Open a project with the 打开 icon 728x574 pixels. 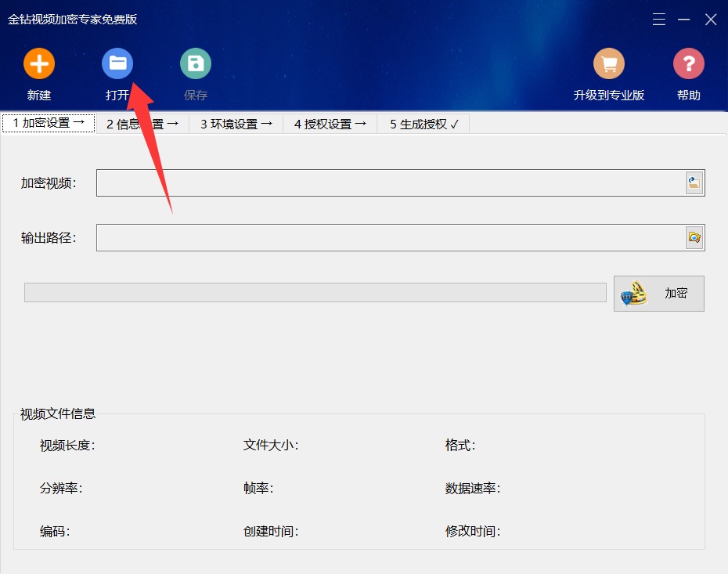[117, 63]
